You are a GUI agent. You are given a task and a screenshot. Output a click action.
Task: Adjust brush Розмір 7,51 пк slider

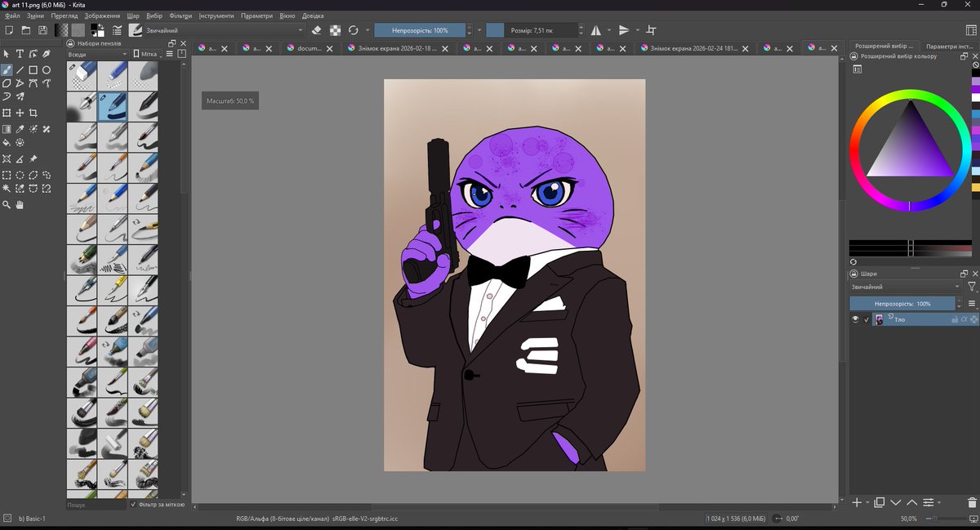point(532,30)
